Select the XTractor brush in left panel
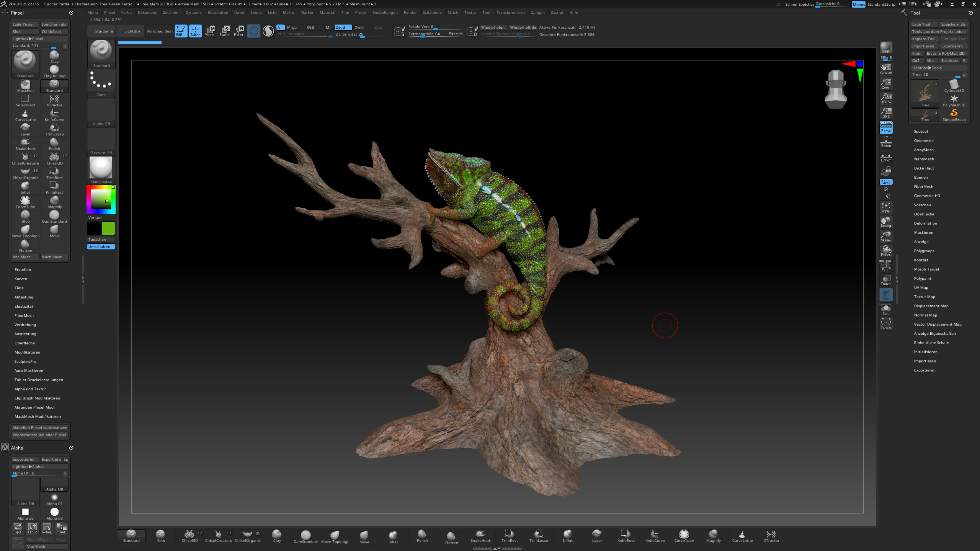The width and height of the screenshot is (980, 551). (x=54, y=101)
